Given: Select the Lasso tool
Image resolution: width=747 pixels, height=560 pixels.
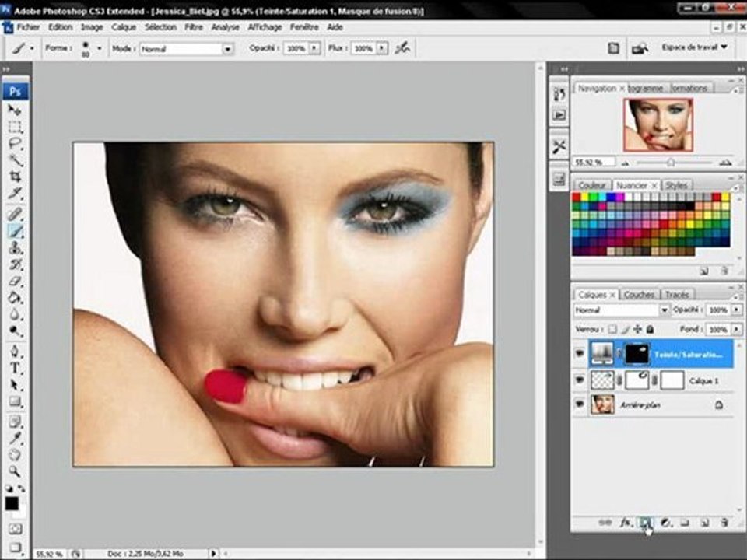Looking at the screenshot, I should coord(15,143).
